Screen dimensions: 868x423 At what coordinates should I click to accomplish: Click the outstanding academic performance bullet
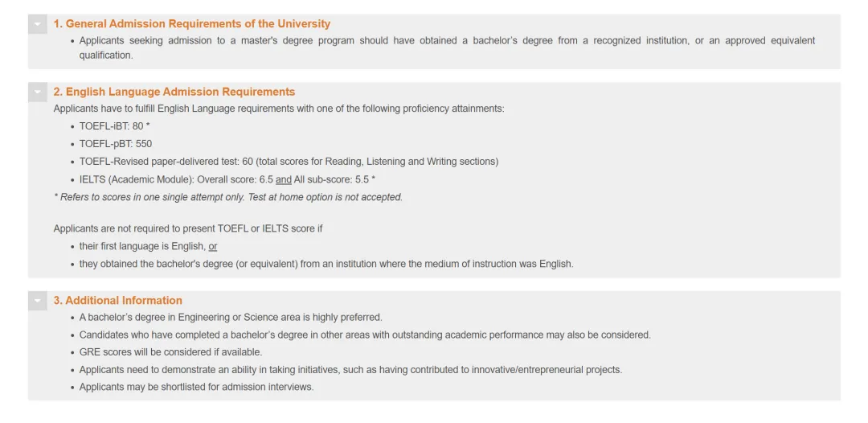click(365, 335)
